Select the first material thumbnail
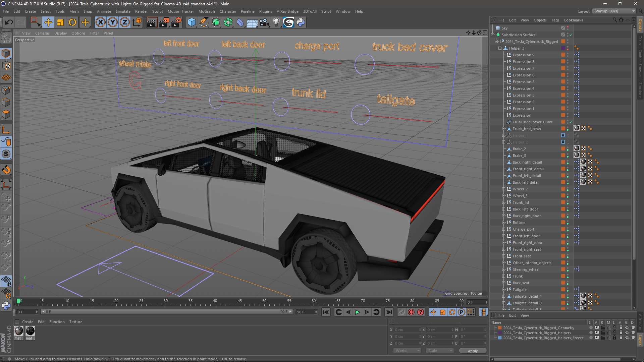The height and width of the screenshot is (362, 644). [19, 331]
